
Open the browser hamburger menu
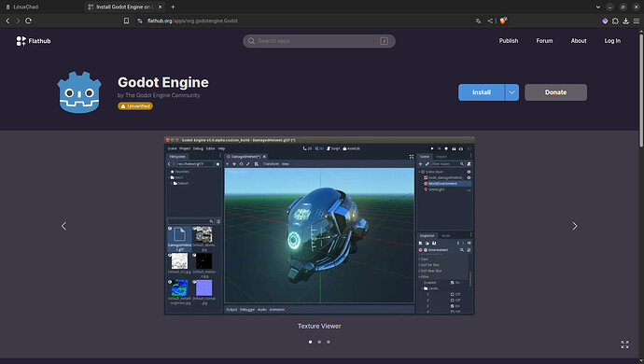pyautogui.click(x=637, y=21)
